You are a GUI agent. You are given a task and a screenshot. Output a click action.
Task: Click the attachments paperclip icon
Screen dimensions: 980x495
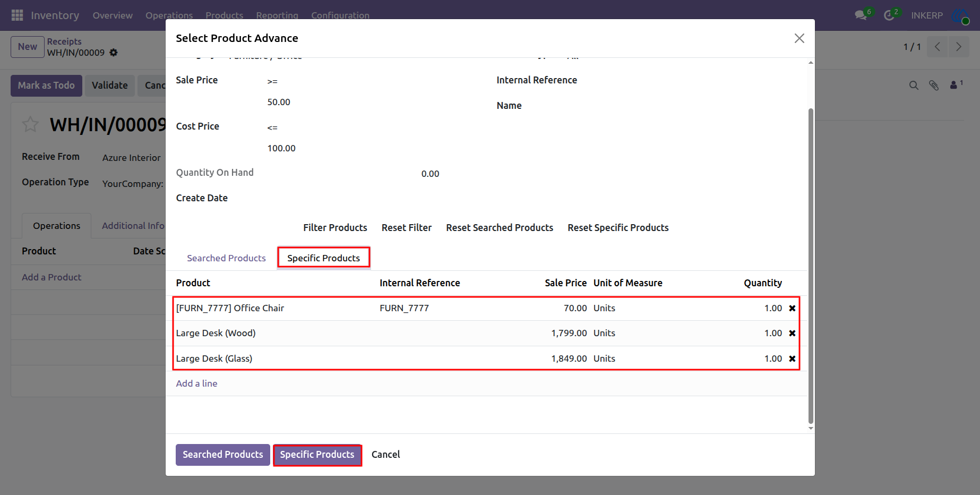[934, 85]
